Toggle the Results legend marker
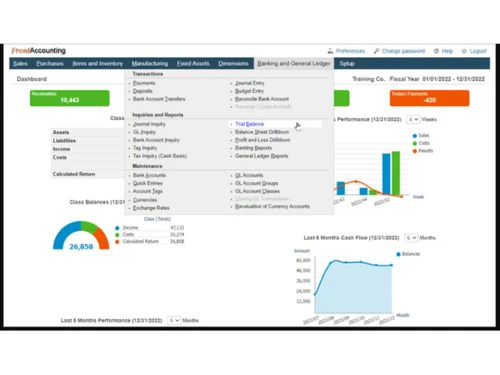This screenshot has width=500, height=375. coord(415,151)
